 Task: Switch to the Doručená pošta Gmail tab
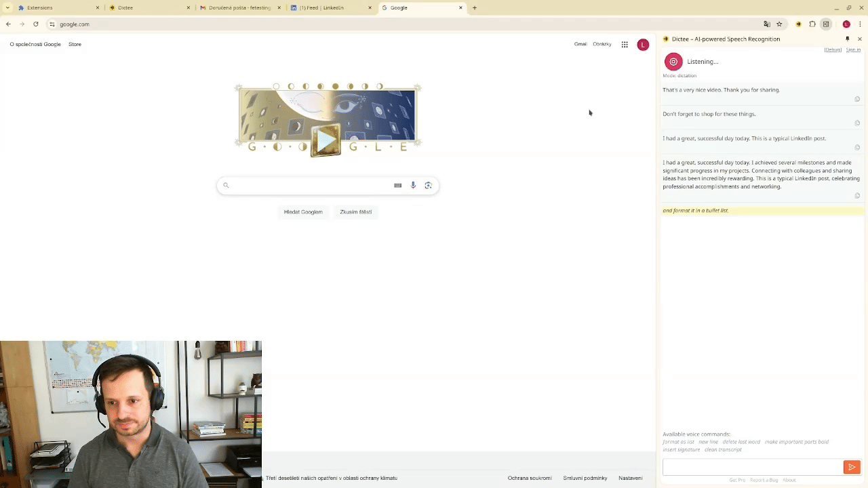pos(239,8)
